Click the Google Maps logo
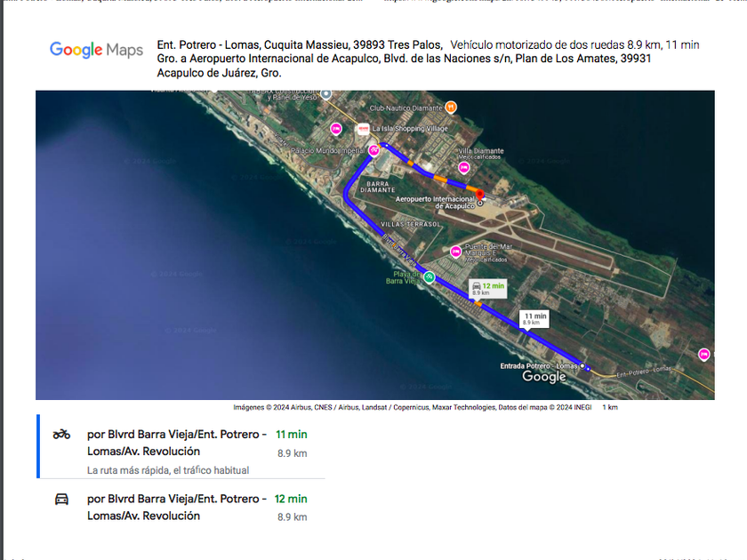Image resolution: width=747 pixels, height=560 pixels. click(x=96, y=50)
